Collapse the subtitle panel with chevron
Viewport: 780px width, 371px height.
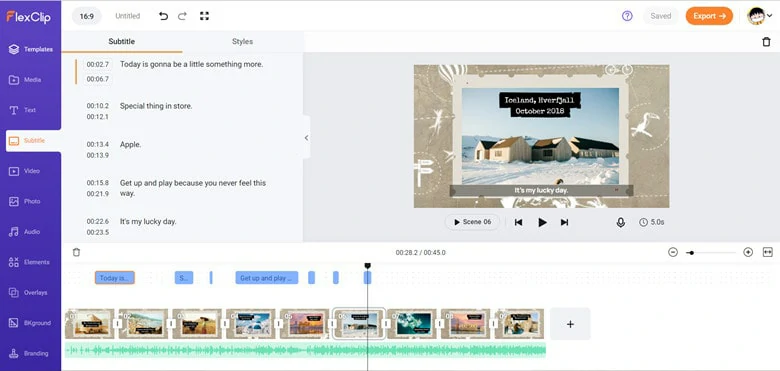[306, 138]
